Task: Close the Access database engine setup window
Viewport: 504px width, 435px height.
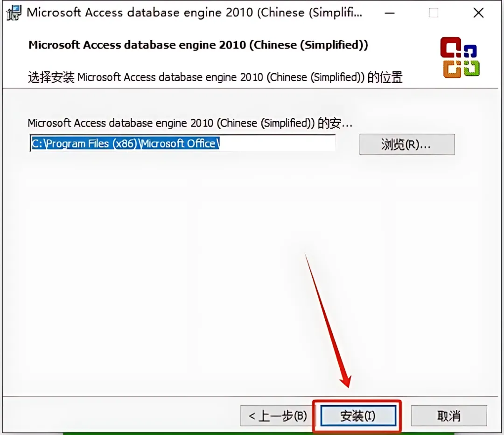Action: coord(479,13)
